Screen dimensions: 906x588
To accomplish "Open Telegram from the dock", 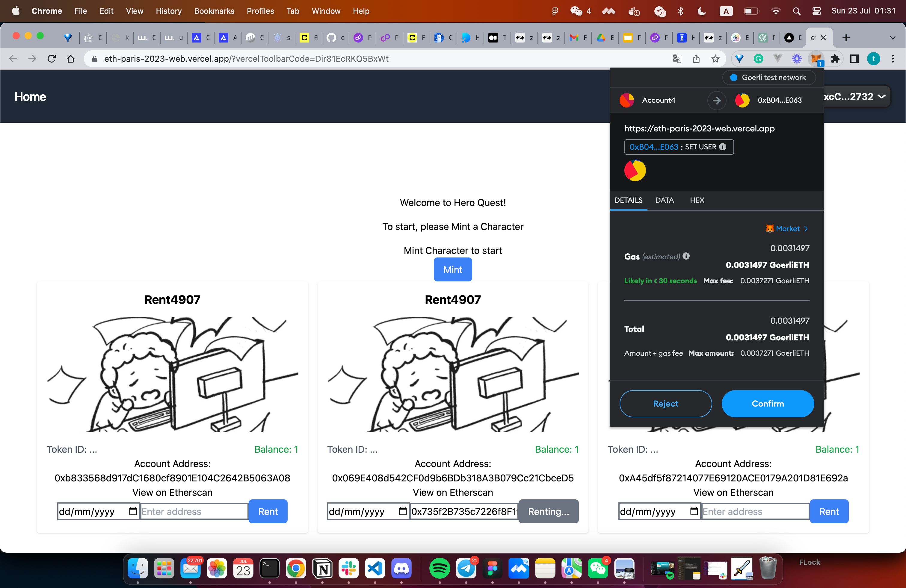I will tap(466, 569).
